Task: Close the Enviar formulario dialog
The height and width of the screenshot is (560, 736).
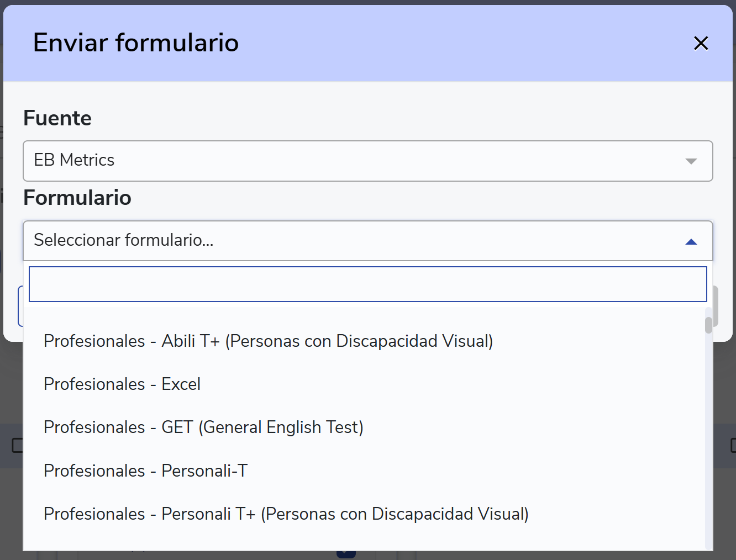Action: (701, 43)
